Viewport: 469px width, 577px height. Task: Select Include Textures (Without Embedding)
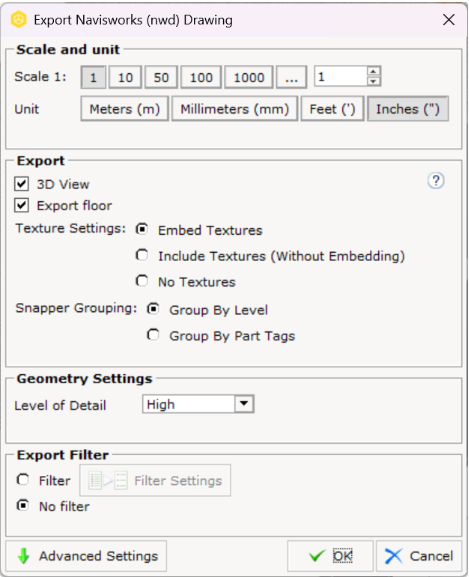pyautogui.click(x=142, y=255)
